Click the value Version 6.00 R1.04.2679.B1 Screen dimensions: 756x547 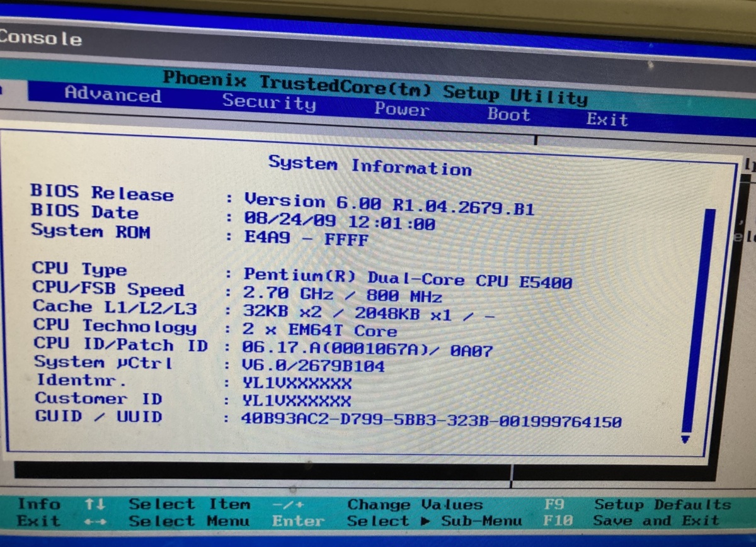pos(389,204)
